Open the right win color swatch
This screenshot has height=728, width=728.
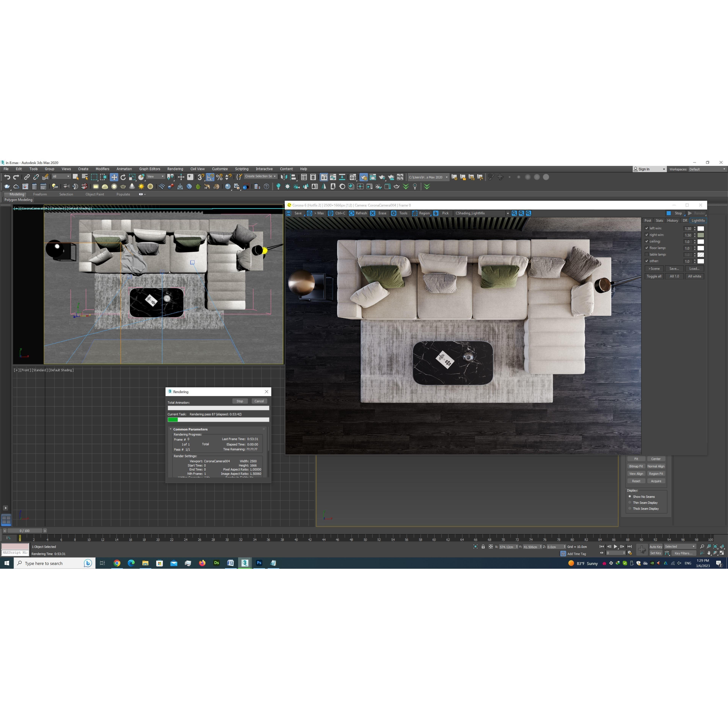tap(701, 235)
